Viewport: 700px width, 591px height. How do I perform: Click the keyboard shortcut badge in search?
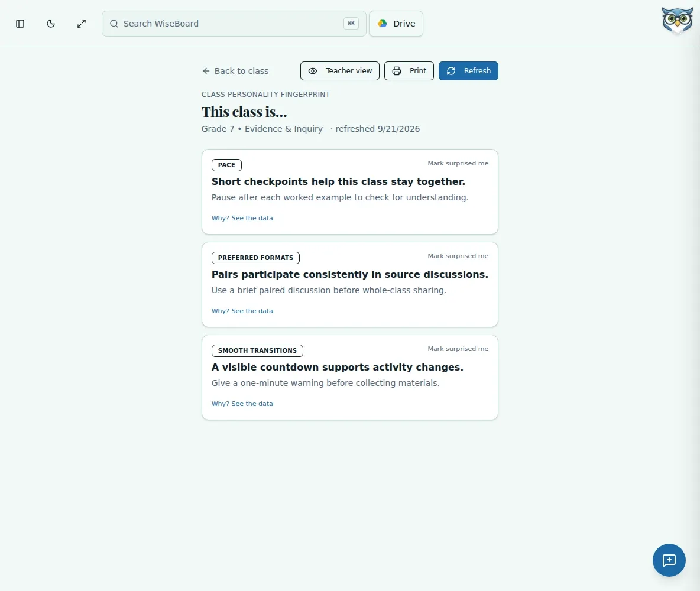[351, 24]
